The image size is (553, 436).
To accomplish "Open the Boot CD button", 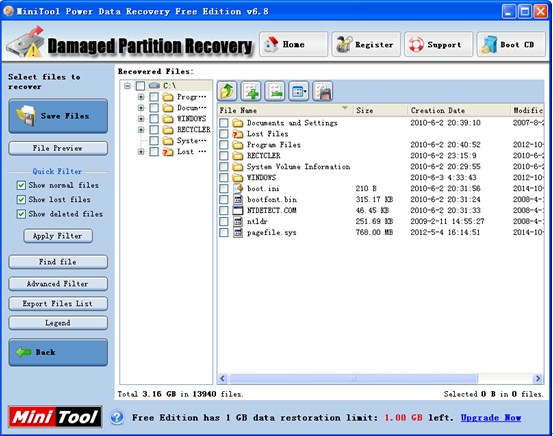I will 511,44.
